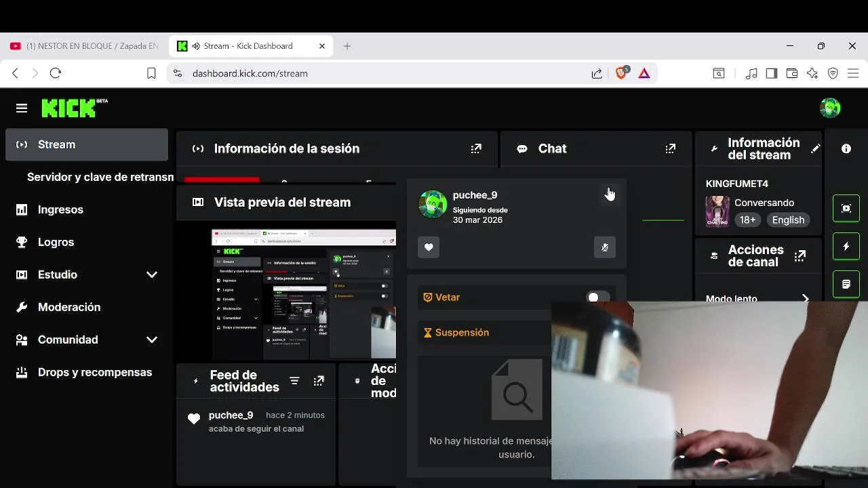Open Servidor y clave de retransmisión
868x488 pixels.
pyautogui.click(x=100, y=177)
